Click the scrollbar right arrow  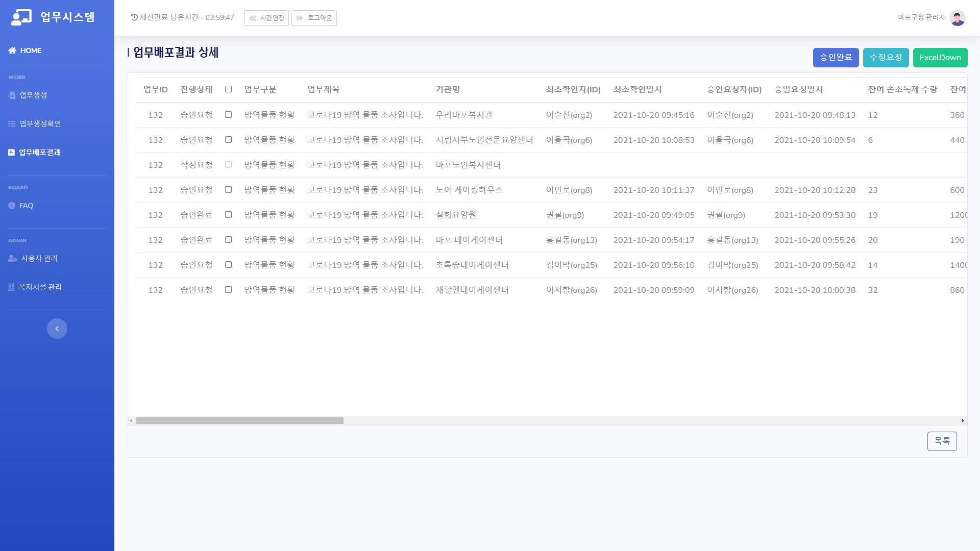pos(963,421)
